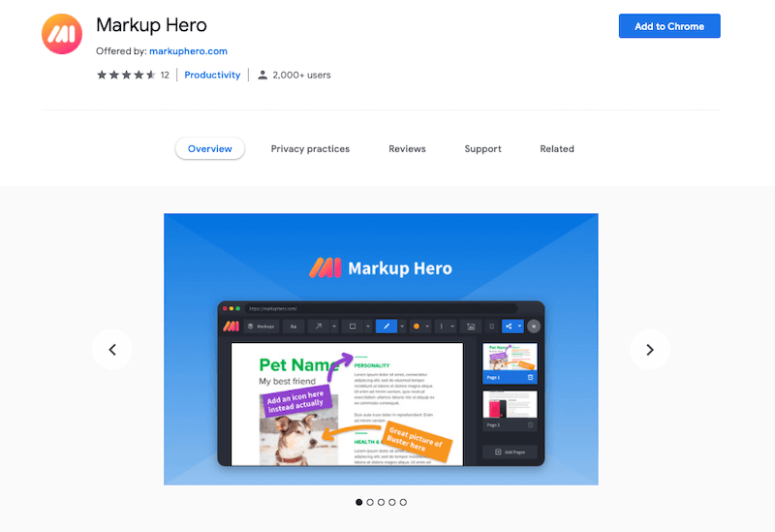Open the markuphero.com publisher link
The image size is (775, 532).
pos(188,51)
